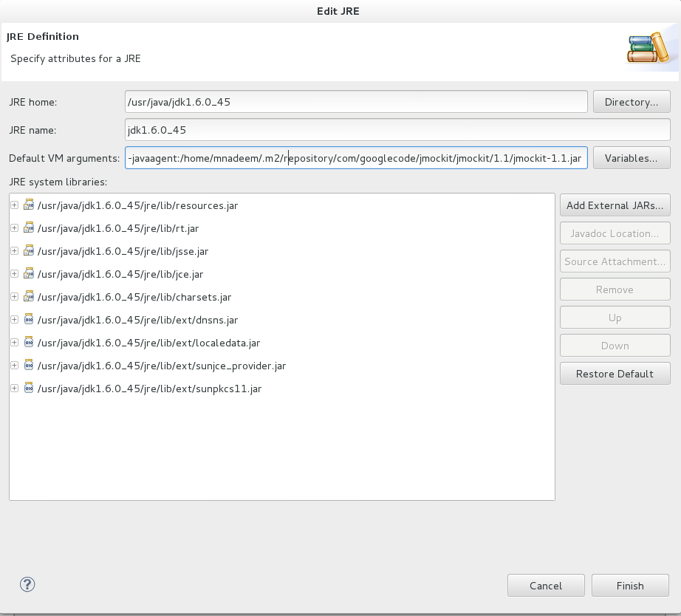This screenshot has width=681, height=616.
Task: Click the jar icon beside dnsns.jar
Action: click(29, 320)
